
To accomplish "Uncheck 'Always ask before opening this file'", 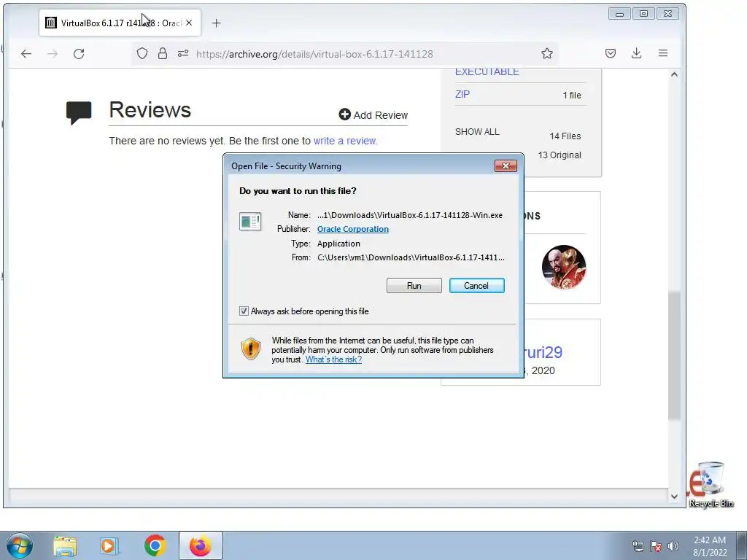I will point(244,311).
